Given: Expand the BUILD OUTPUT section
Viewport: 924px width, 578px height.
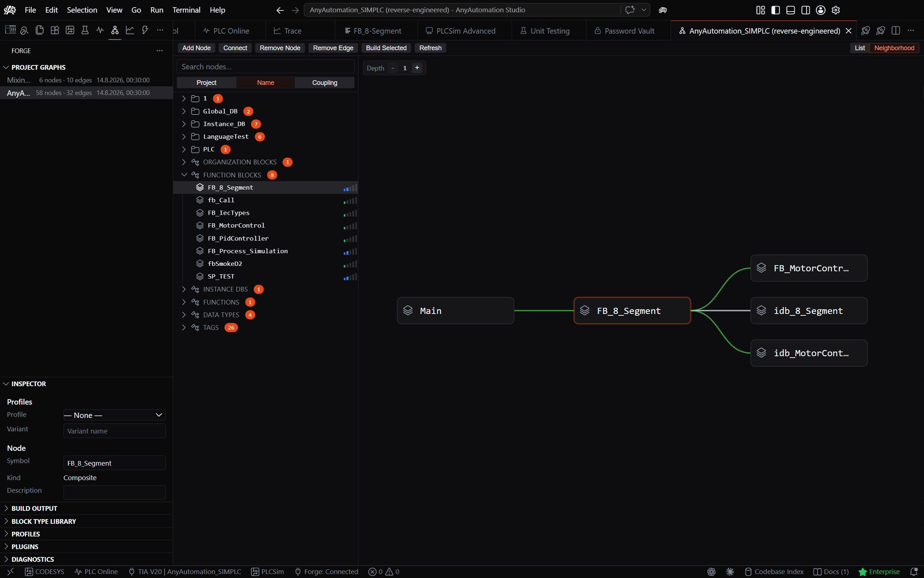Looking at the screenshot, I should tap(86, 508).
